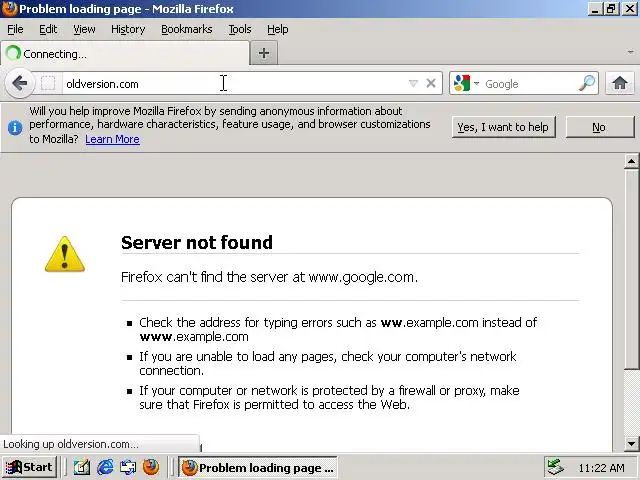Click the 11:22 AM clock
640x480 pixels.
(601, 468)
